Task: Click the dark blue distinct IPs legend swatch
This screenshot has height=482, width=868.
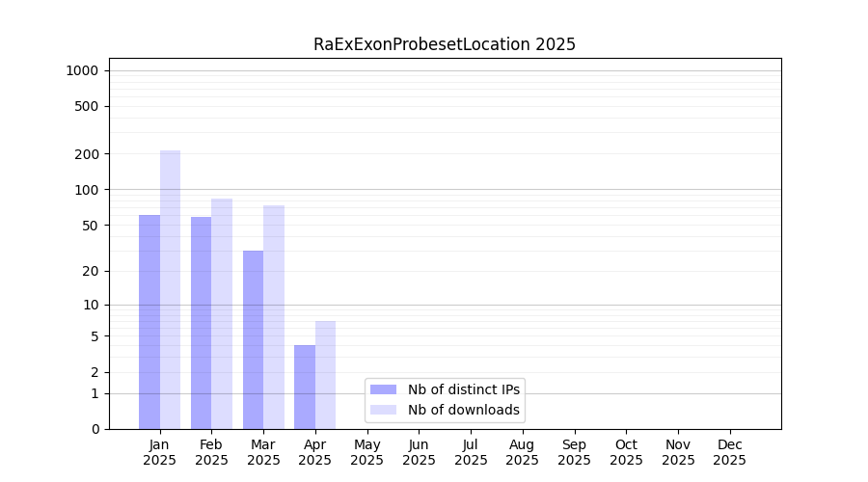Action: pos(383,389)
